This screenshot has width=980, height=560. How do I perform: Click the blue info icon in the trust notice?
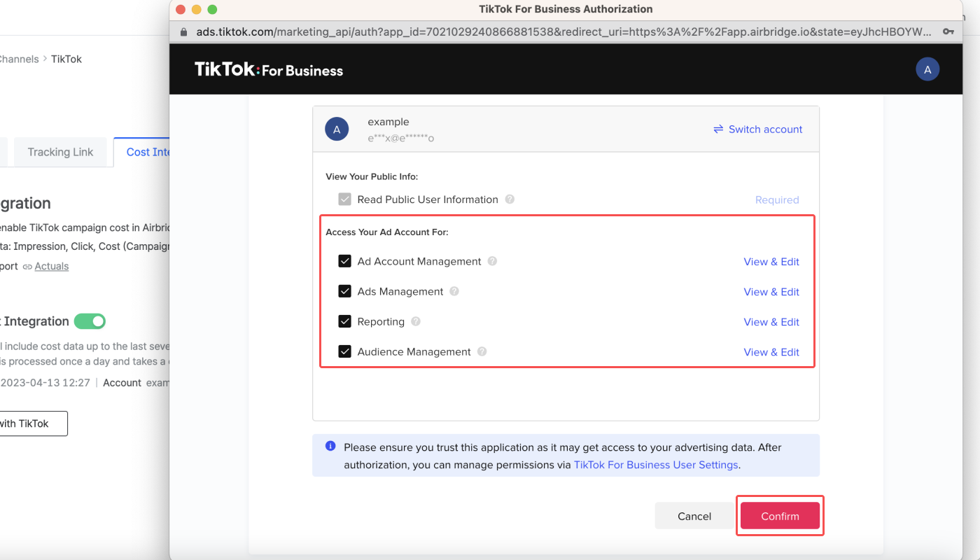[x=330, y=446]
